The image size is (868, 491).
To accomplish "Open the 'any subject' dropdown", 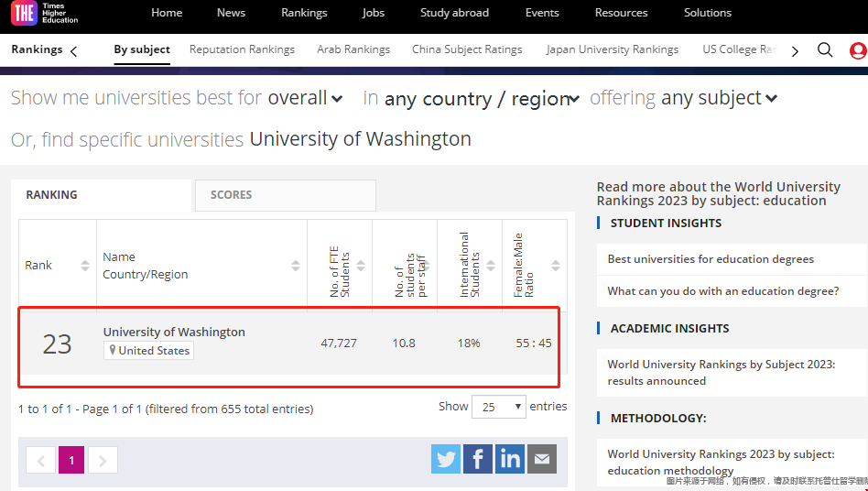I will [x=719, y=98].
